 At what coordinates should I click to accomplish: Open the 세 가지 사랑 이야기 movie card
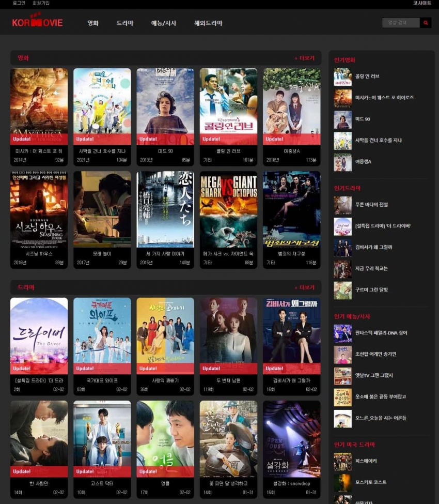(x=165, y=220)
